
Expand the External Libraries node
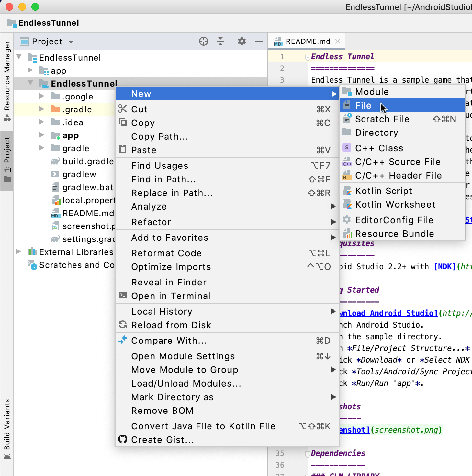tap(18, 252)
